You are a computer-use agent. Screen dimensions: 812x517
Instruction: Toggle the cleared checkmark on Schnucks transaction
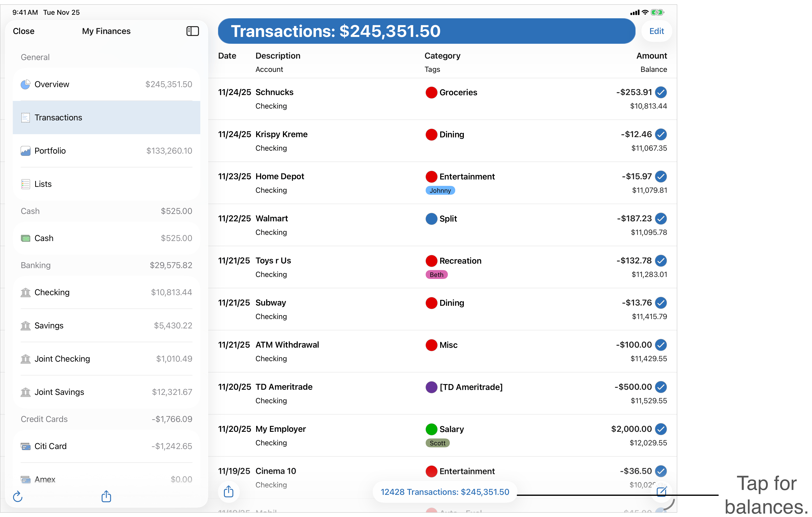[661, 92]
